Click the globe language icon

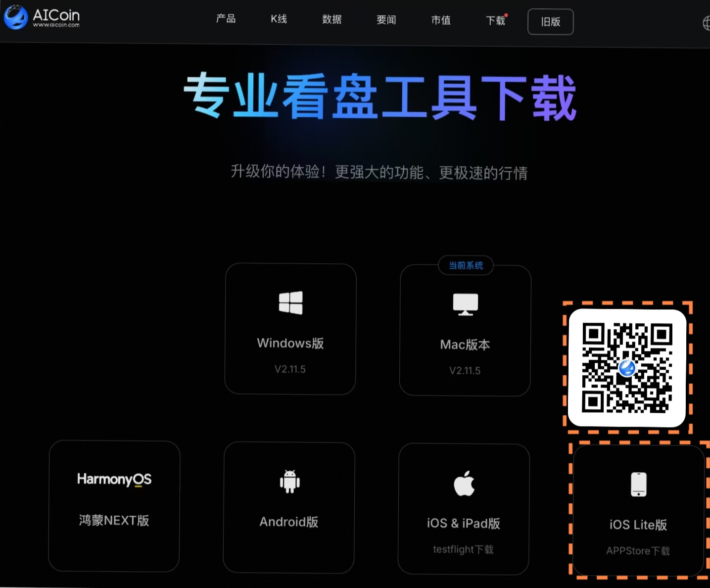pyautogui.click(x=707, y=23)
